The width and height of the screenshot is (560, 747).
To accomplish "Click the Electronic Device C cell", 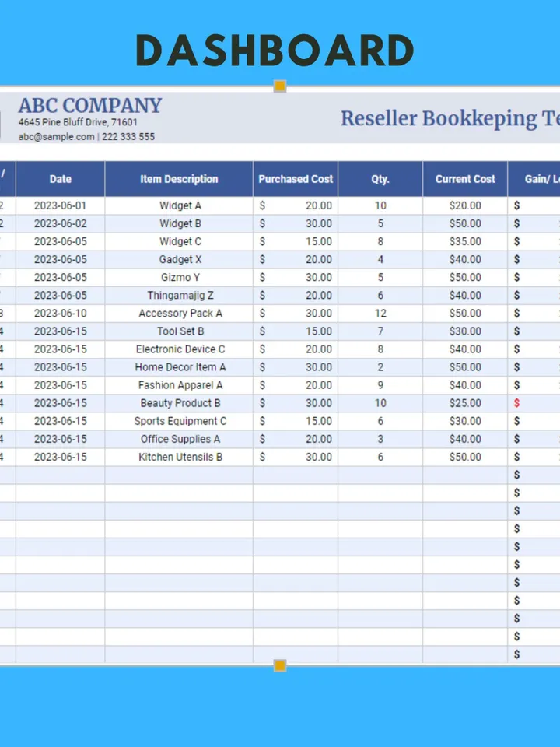I will [x=180, y=349].
